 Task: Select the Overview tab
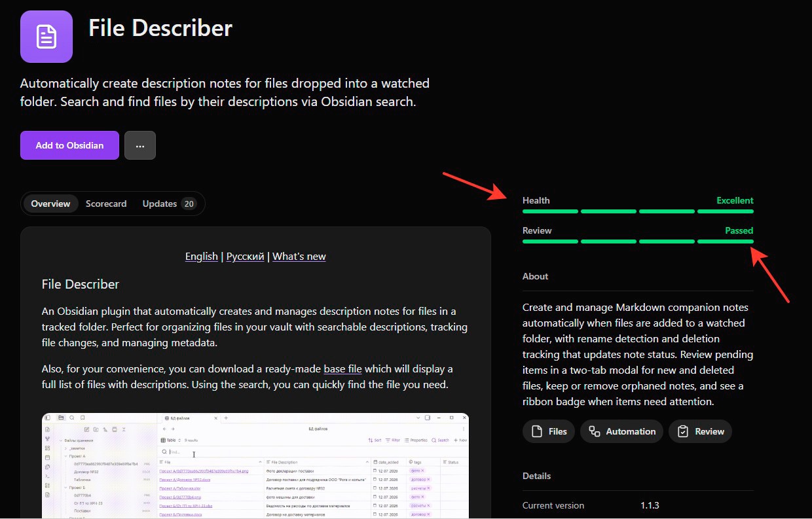click(50, 204)
